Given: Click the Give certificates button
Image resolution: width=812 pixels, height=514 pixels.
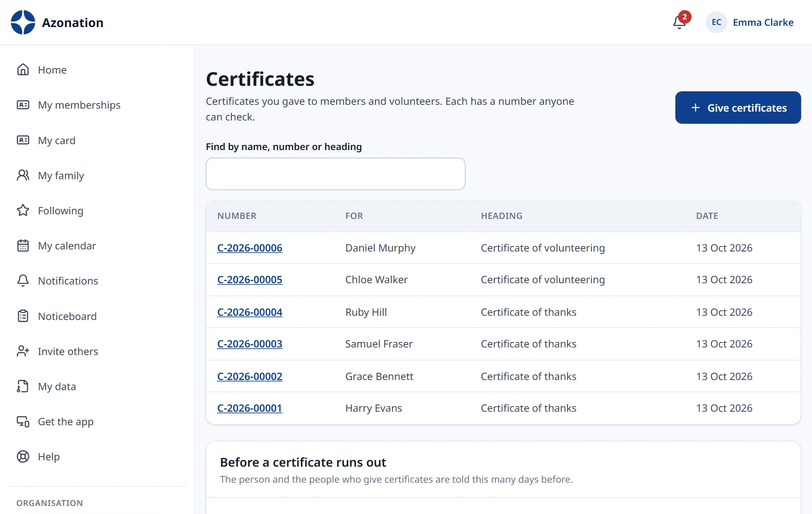Looking at the screenshot, I should [738, 107].
